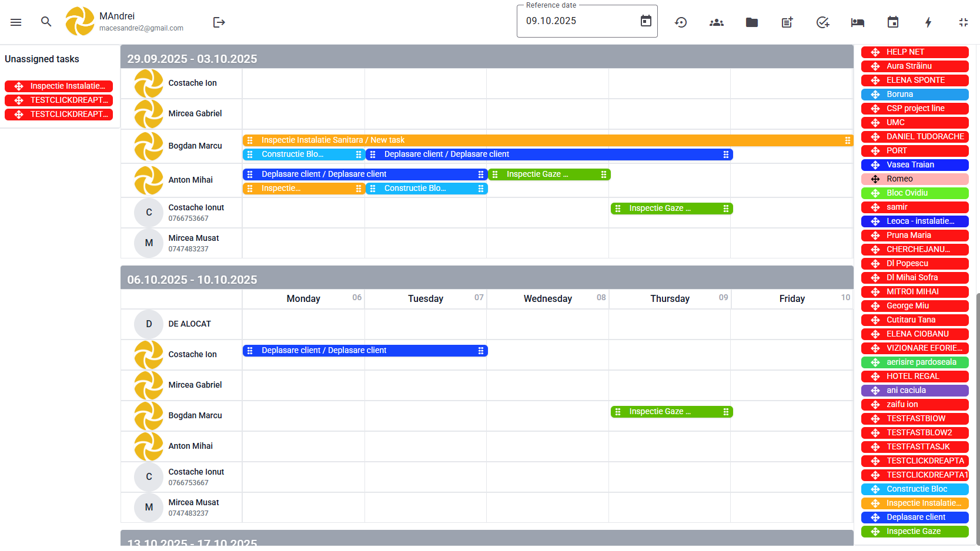This screenshot has width=980, height=551.
Task: Open the projects folder icon
Action: 751,22
